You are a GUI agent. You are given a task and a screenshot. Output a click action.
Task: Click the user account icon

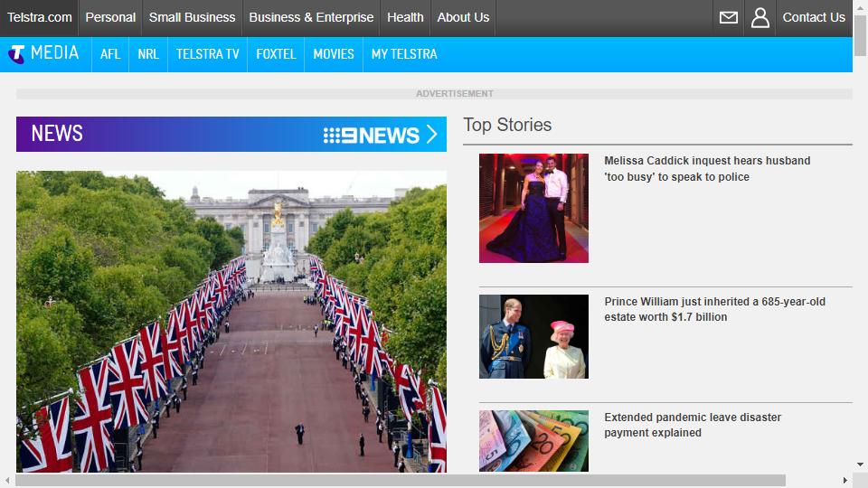tap(759, 18)
